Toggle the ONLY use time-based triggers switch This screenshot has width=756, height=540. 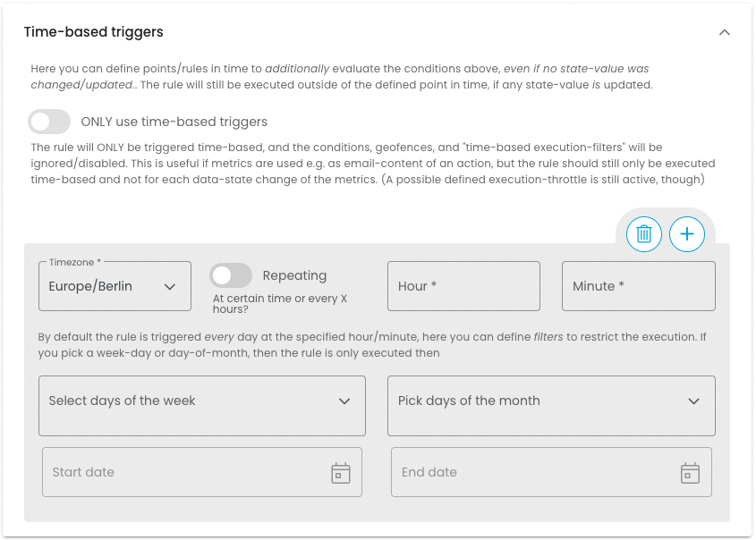[x=49, y=122]
